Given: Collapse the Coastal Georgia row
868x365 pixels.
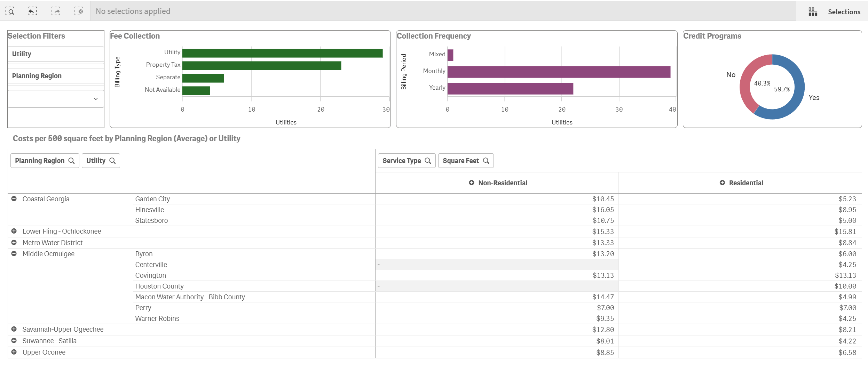Looking at the screenshot, I should (14, 198).
